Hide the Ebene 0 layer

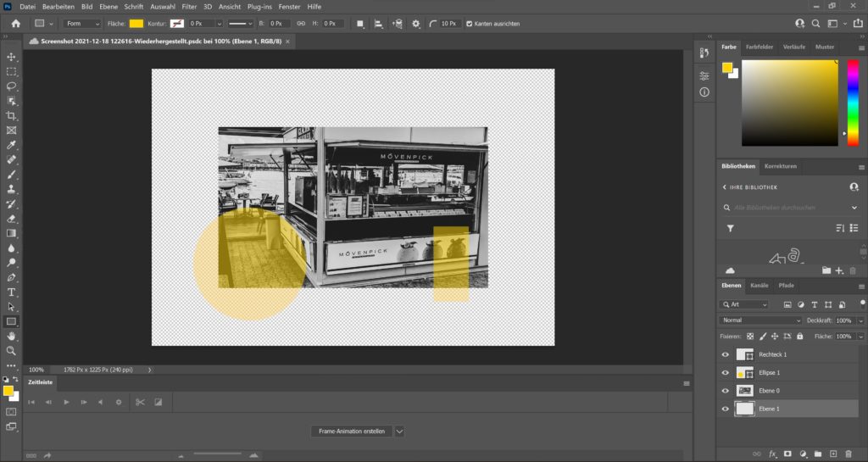point(726,391)
